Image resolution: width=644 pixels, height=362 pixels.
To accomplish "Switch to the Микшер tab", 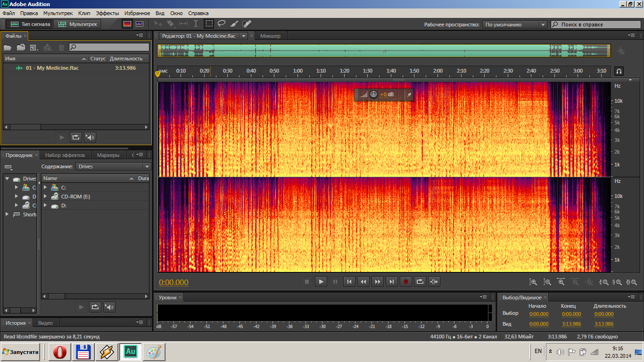I will 270,36.
